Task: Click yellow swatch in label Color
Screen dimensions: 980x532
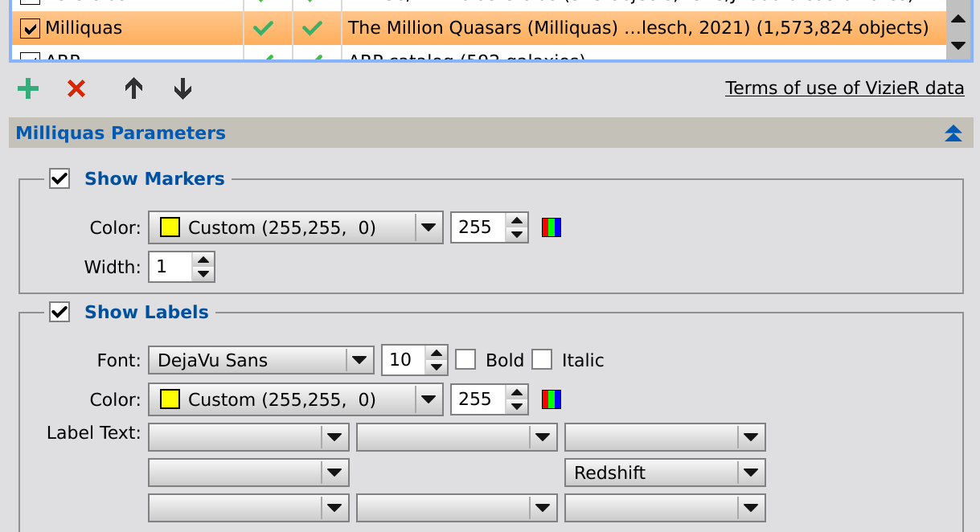Action: click(170, 400)
